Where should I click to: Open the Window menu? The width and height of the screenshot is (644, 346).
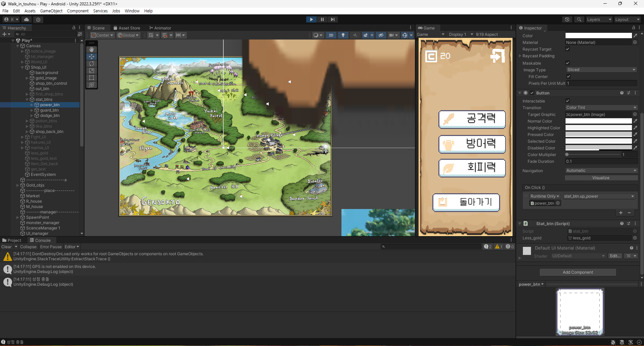pyautogui.click(x=132, y=11)
